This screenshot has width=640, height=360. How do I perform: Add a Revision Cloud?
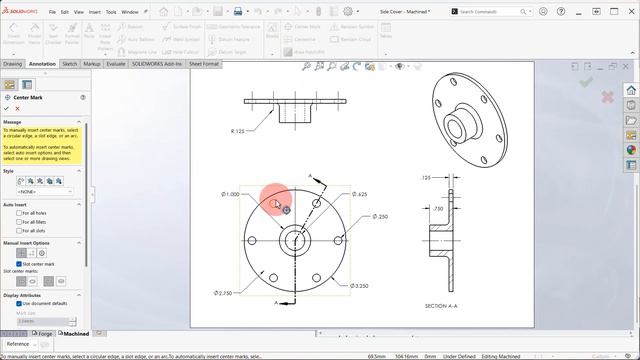pos(350,40)
